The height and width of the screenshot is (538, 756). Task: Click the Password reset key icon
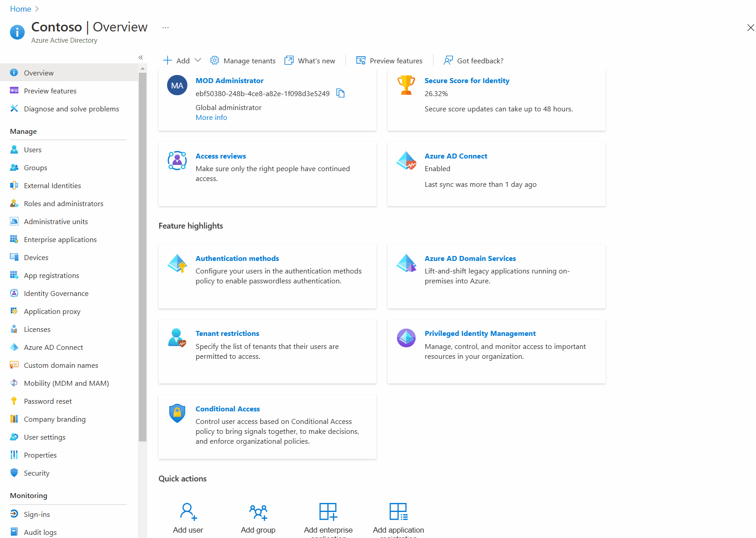pyautogui.click(x=14, y=401)
